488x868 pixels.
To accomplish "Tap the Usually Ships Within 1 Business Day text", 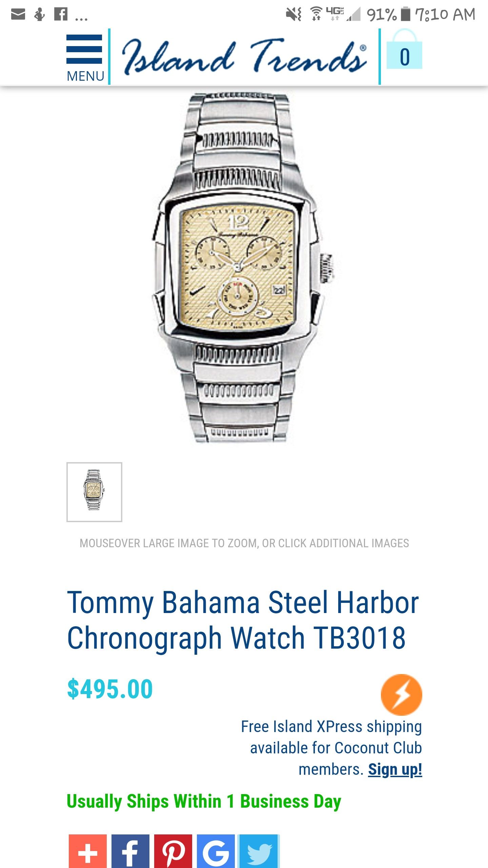I will (204, 802).
